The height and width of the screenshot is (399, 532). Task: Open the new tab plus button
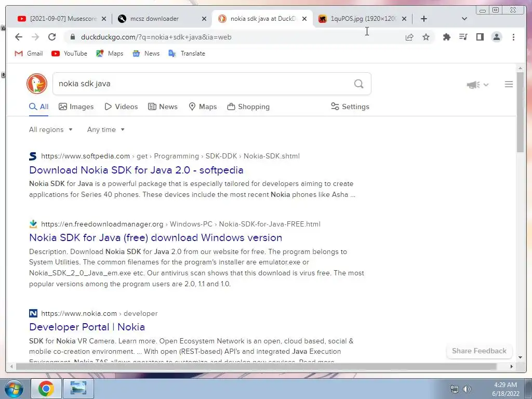coord(424,19)
